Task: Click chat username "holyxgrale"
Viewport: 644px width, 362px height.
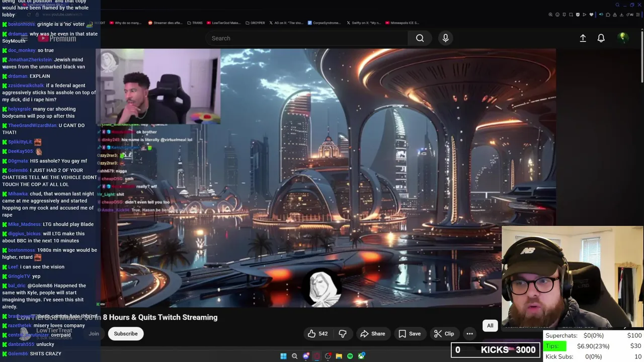Action: (x=20, y=109)
